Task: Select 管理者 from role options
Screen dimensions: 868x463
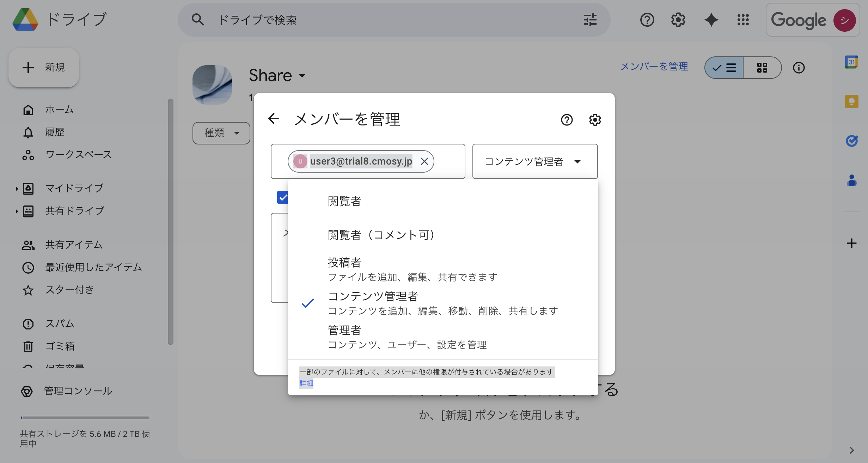Action: [344, 330]
